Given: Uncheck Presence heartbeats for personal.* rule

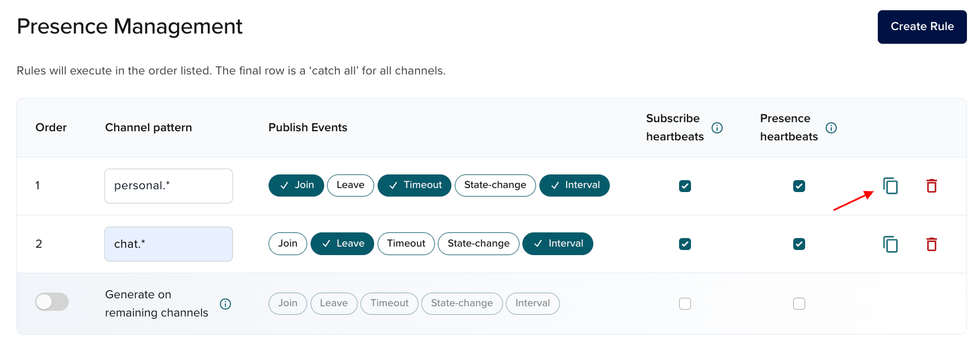Looking at the screenshot, I should coord(799,186).
